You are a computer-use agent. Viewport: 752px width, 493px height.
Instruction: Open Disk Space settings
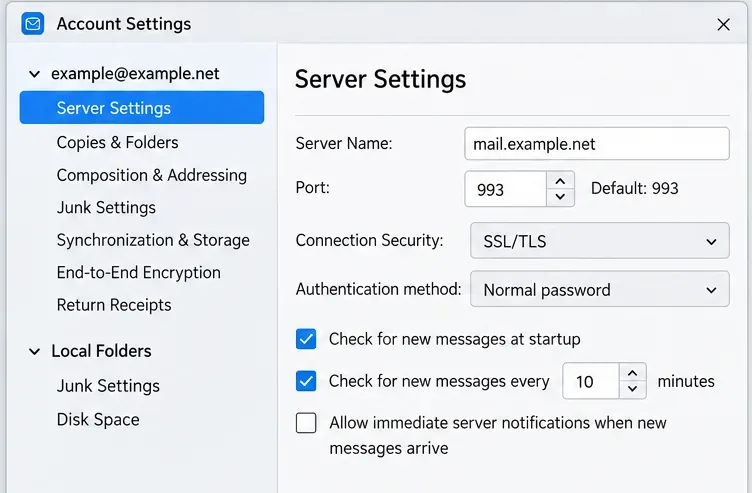point(98,420)
